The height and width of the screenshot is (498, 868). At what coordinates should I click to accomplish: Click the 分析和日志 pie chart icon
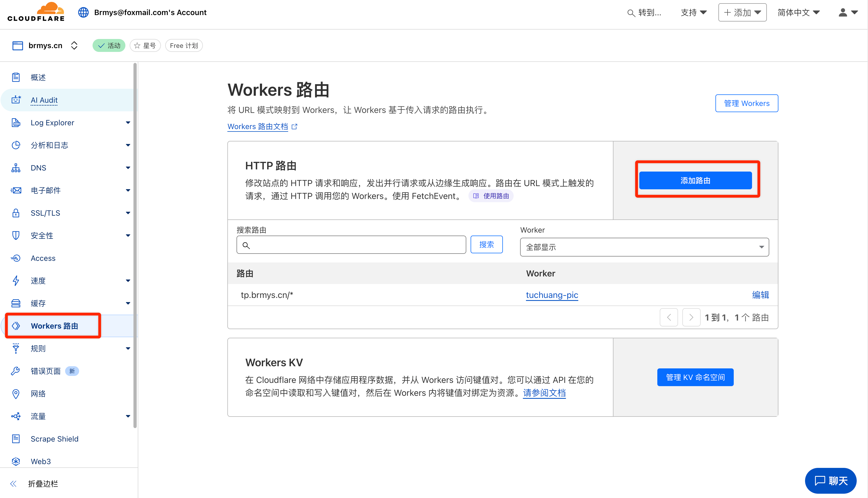[x=16, y=145]
